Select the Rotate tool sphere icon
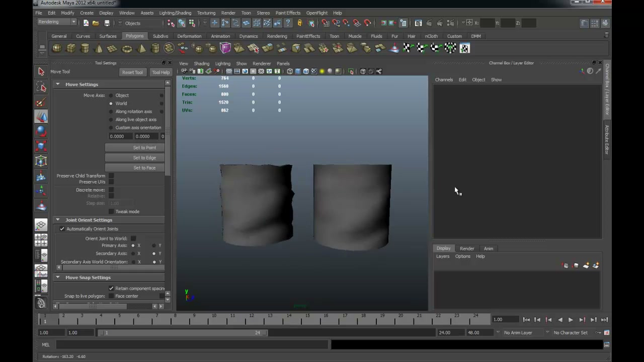 click(x=41, y=131)
